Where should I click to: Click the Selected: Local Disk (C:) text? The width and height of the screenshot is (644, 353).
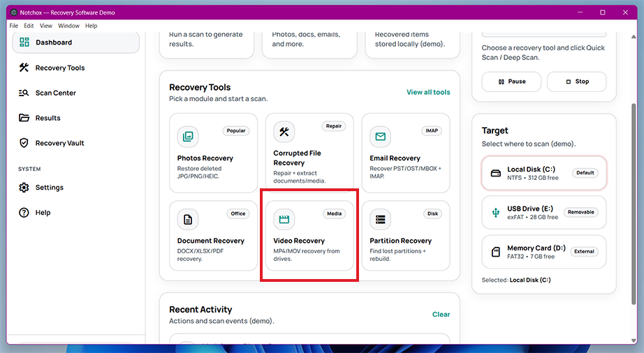pos(516,280)
